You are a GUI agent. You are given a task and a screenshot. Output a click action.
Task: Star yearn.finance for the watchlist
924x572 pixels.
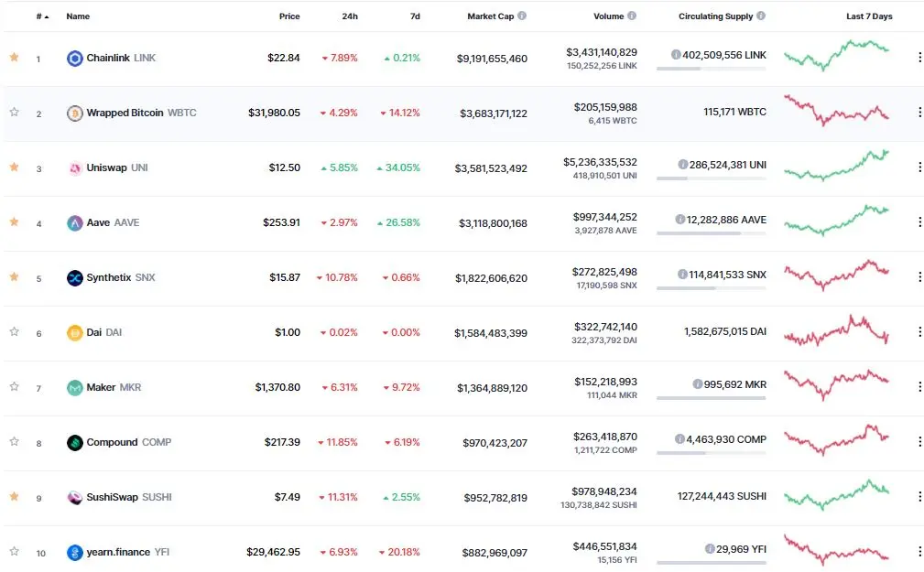(14, 551)
